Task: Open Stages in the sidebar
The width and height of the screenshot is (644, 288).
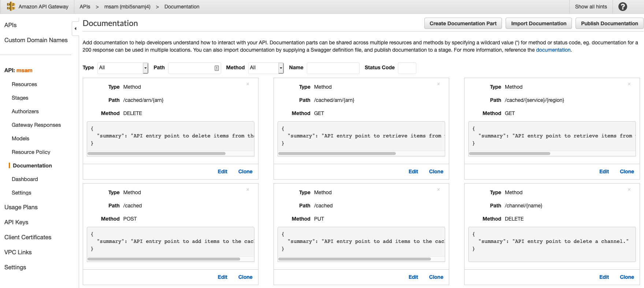Action: click(x=20, y=98)
